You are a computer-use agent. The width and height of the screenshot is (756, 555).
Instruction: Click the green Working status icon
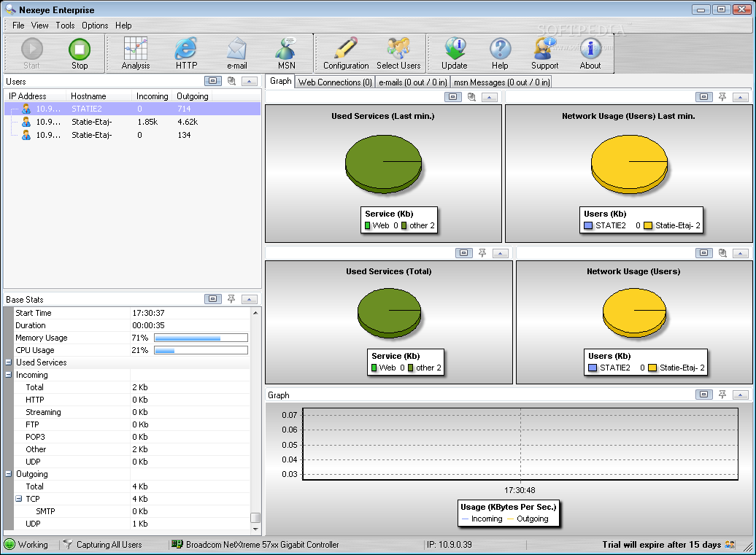(x=9, y=544)
